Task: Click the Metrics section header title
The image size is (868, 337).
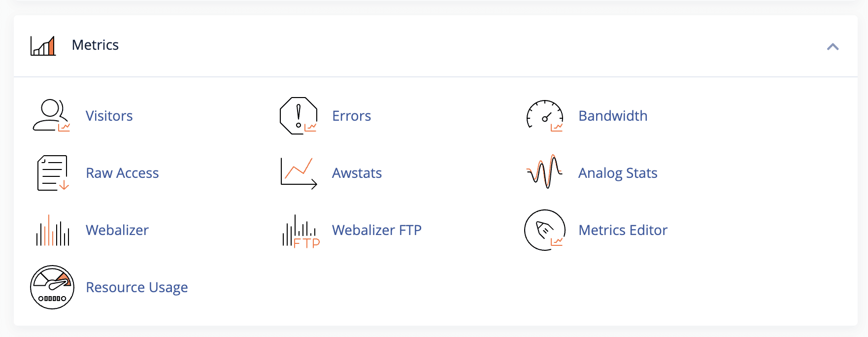Action: tap(95, 45)
